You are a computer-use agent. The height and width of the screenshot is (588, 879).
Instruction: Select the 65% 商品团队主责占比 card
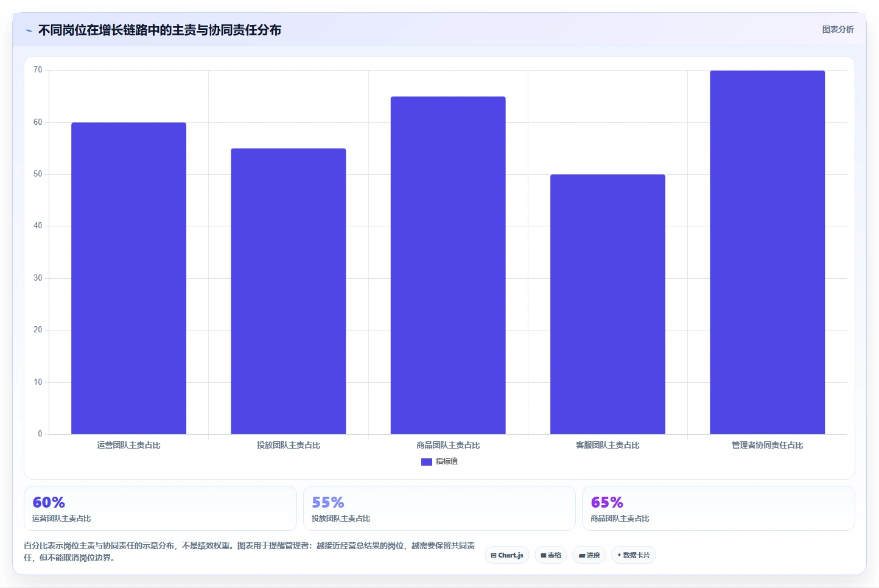pyautogui.click(x=718, y=508)
